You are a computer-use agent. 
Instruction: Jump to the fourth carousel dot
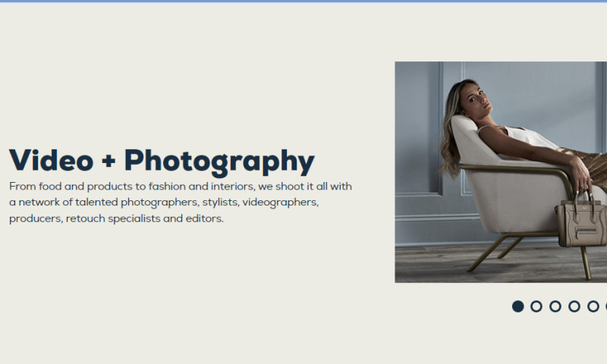(x=574, y=306)
